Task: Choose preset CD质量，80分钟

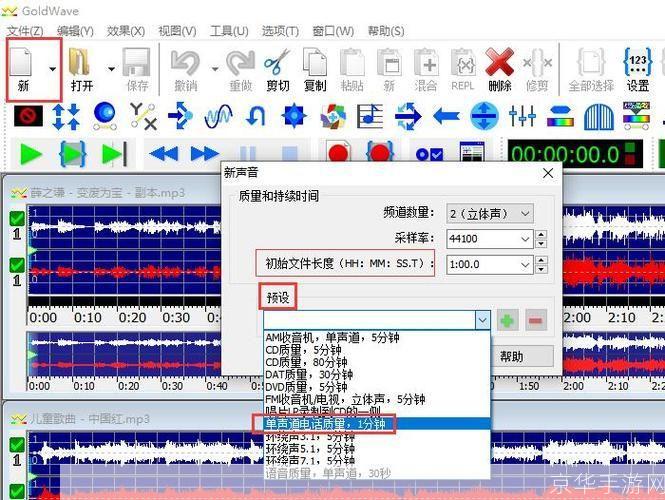Action: (x=377, y=362)
